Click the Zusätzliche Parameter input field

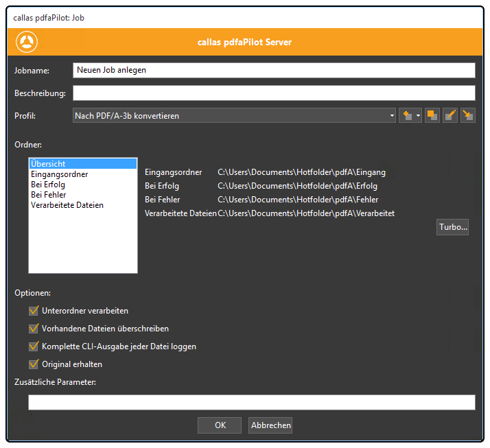252,403
